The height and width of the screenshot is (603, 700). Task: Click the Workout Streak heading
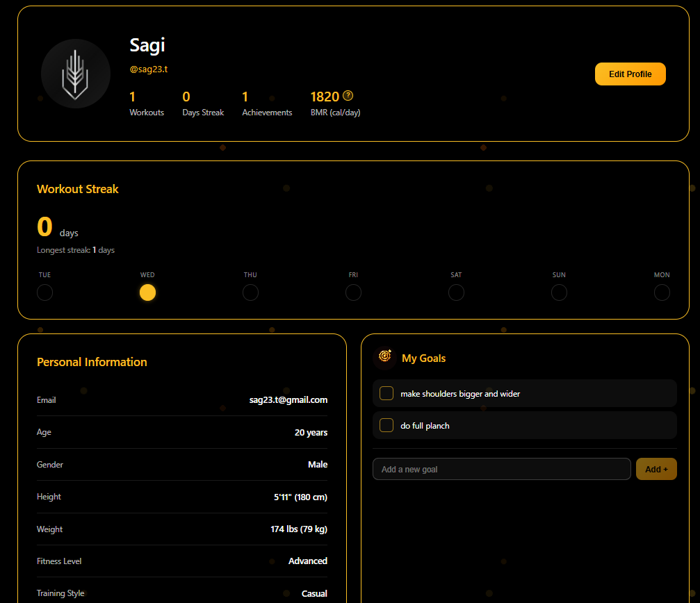78,189
